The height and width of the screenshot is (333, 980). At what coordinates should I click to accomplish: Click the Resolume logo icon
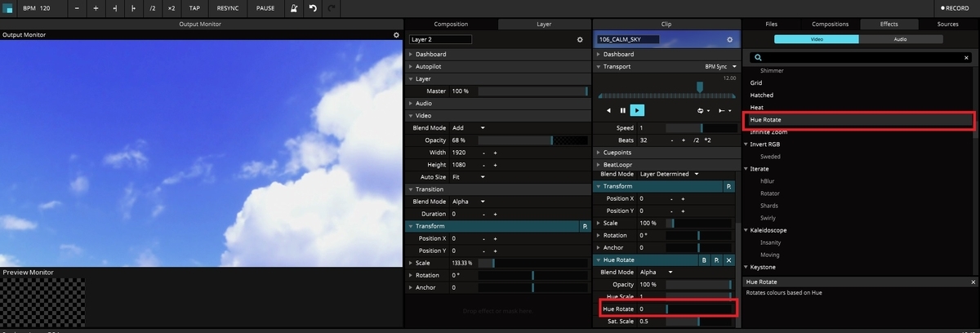point(9,7)
